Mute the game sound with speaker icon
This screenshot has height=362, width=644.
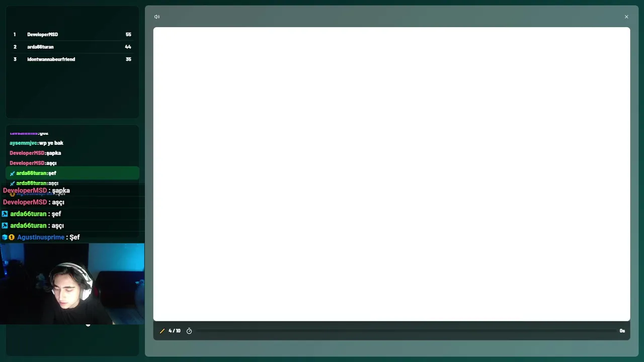pos(157,17)
